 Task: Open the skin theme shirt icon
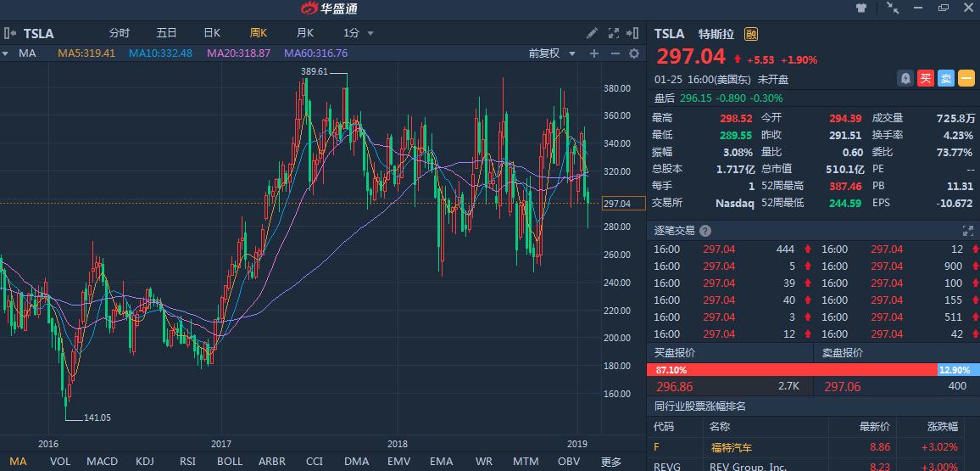[862, 8]
